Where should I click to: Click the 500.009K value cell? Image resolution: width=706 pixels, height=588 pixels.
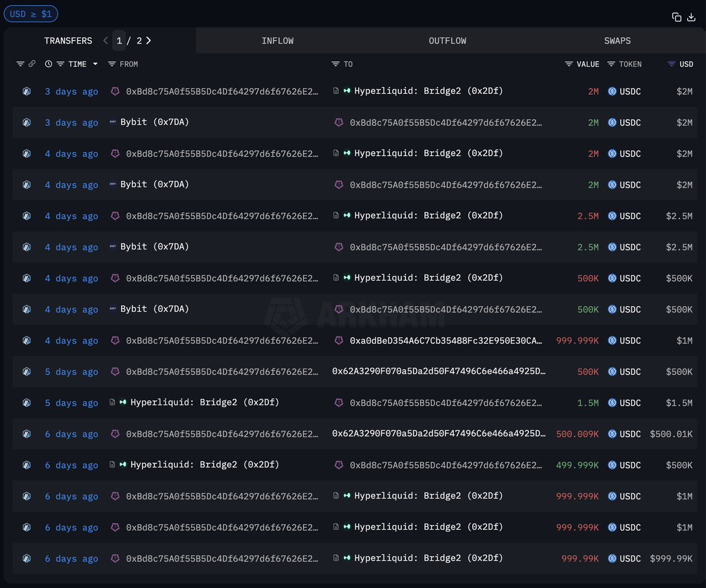pyautogui.click(x=577, y=434)
